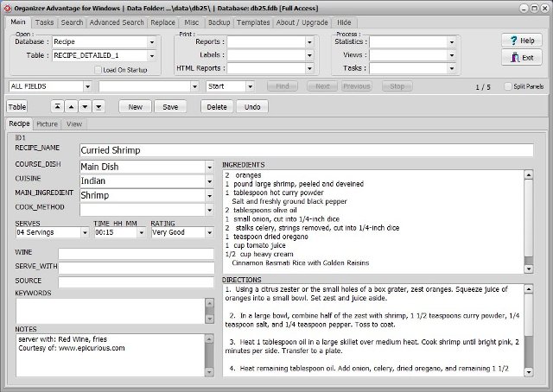
Task: Open the RATING dropdown
Action: tap(209, 232)
